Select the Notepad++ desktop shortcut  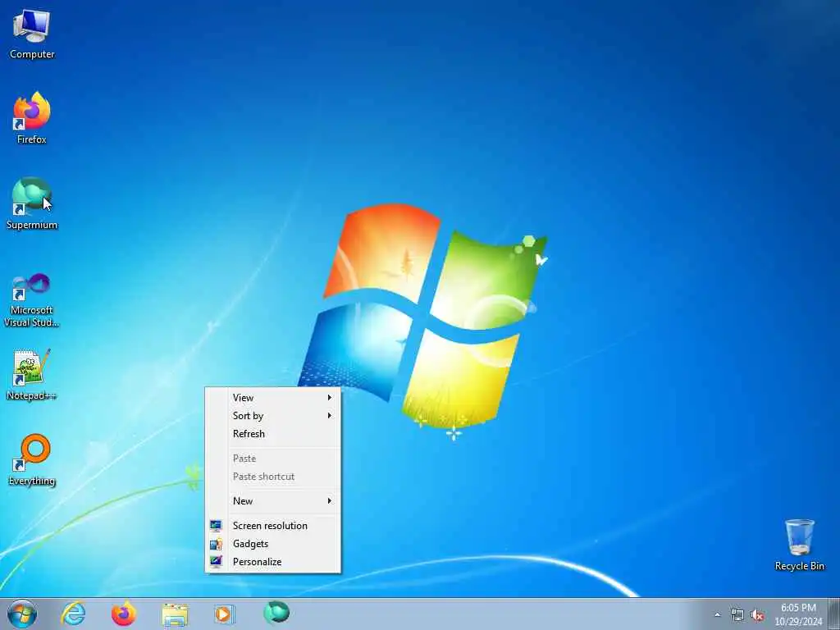click(32, 375)
